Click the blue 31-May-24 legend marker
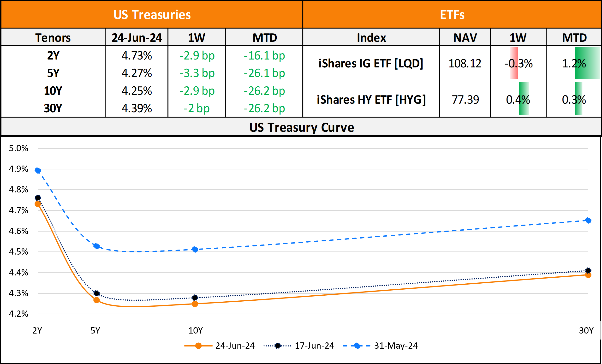602x364 pixels. [357, 346]
